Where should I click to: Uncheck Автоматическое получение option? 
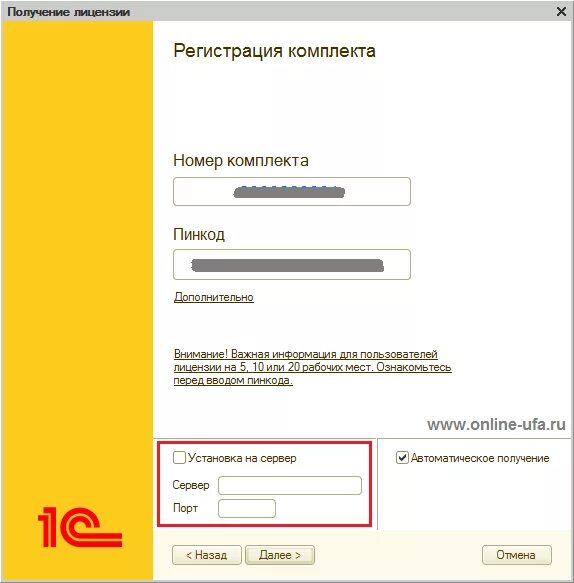402,458
